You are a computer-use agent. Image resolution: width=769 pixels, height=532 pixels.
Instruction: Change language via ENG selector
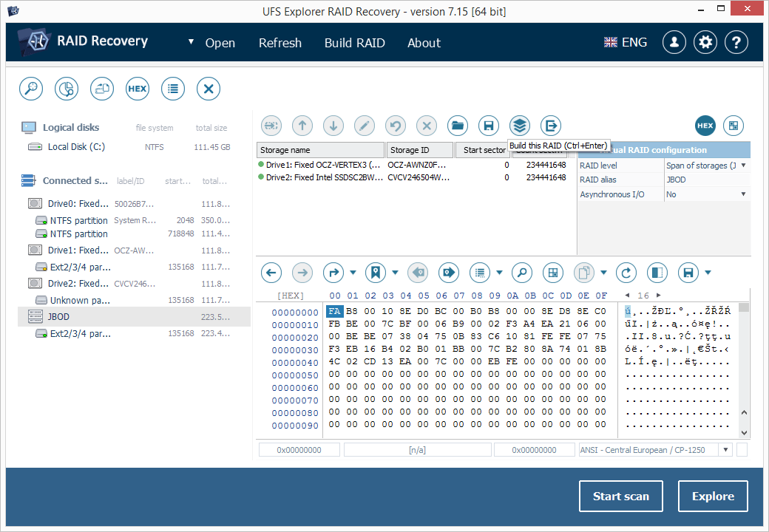pos(626,43)
